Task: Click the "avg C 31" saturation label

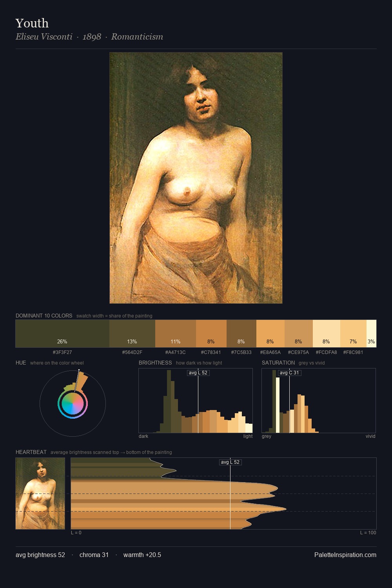Action: (x=289, y=373)
